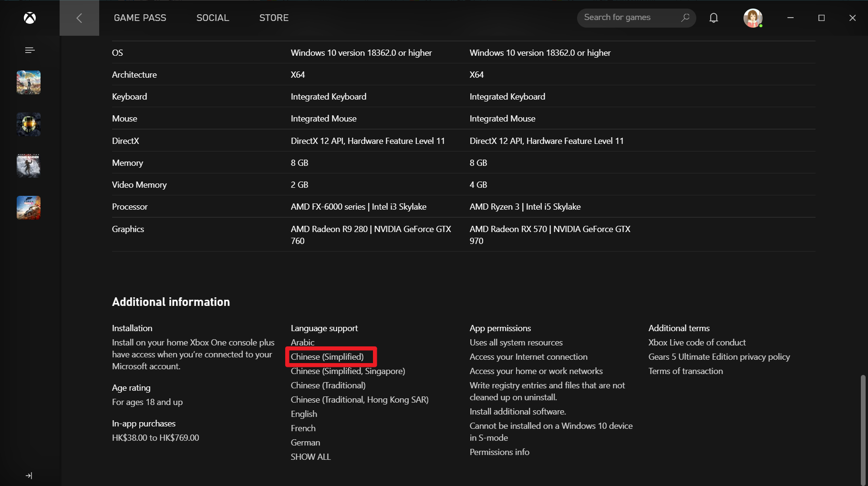868x486 pixels.
Task: Switch to the GAME PASS tab
Action: tap(140, 18)
